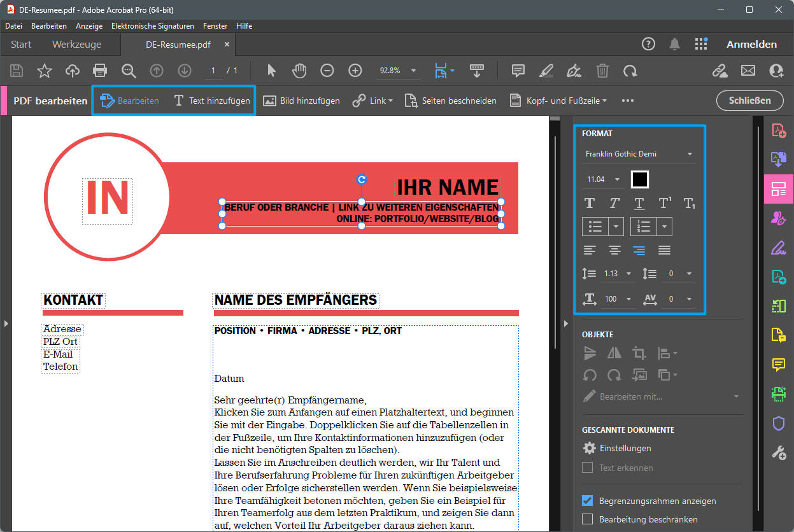This screenshot has width=794, height=532.
Task: Open the bulleted list style dropdown
Action: pyautogui.click(x=615, y=226)
